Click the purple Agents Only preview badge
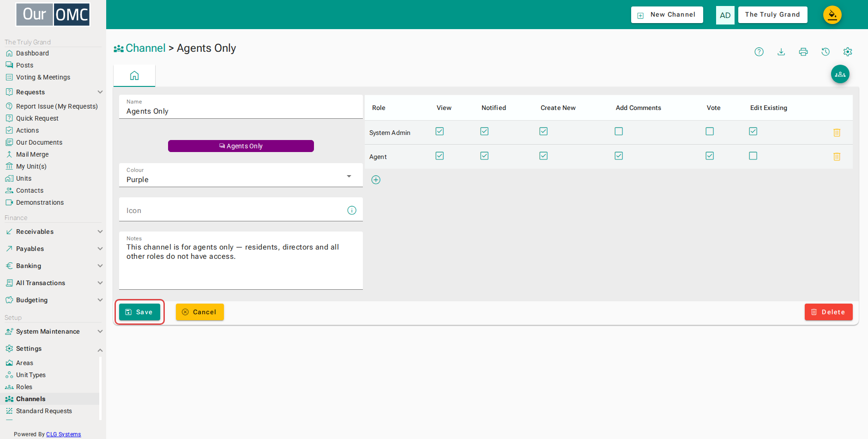 [241, 146]
